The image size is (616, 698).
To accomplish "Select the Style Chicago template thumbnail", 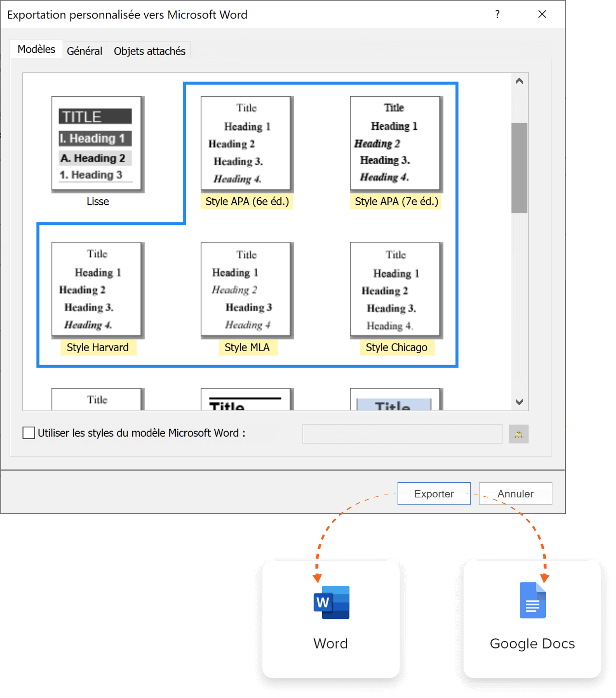I will coord(396,290).
